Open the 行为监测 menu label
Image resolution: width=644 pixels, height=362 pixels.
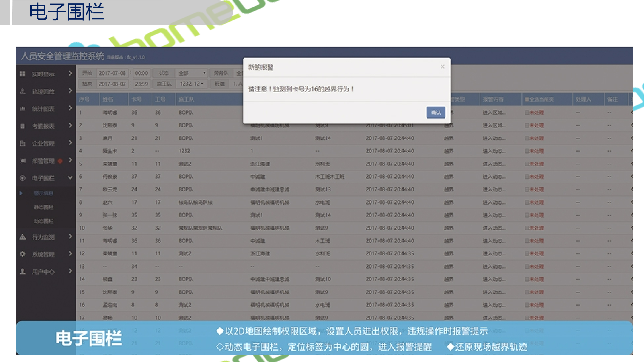(x=43, y=237)
